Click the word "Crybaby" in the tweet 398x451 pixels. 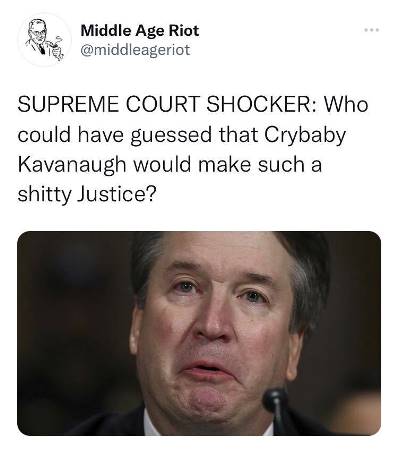[305, 135]
